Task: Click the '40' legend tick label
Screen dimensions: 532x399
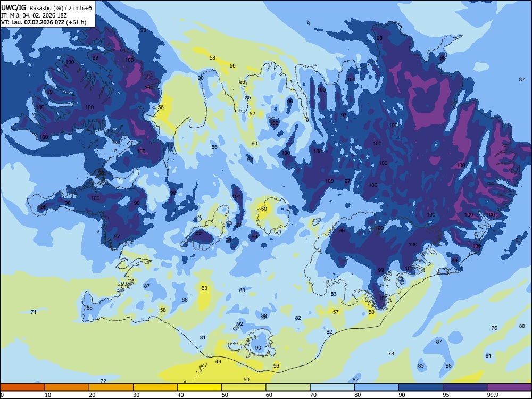Action: pos(181,395)
